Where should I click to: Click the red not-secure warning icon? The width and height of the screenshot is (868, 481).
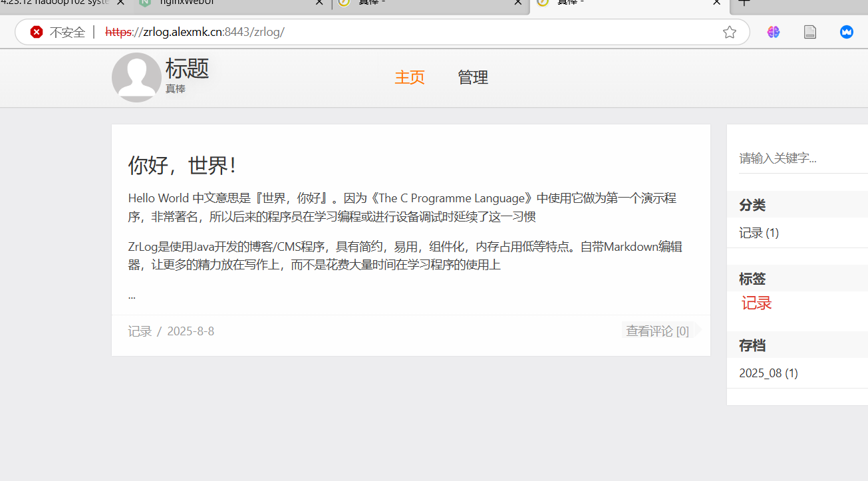[37, 31]
